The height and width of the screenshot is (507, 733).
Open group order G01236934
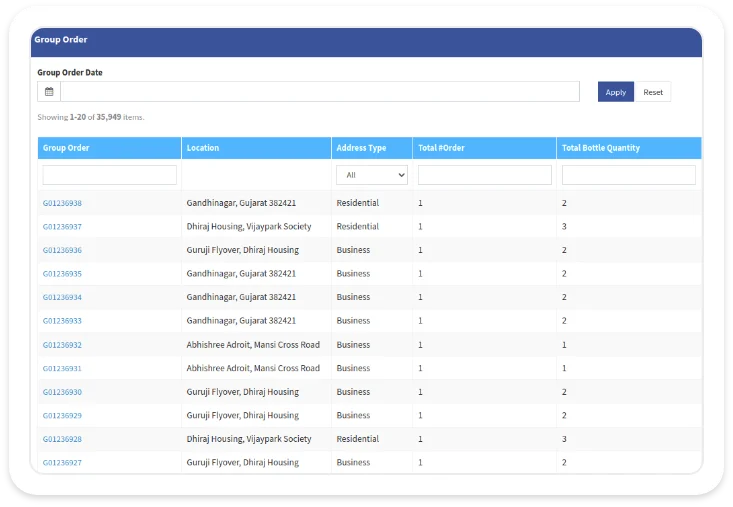(x=62, y=297)
